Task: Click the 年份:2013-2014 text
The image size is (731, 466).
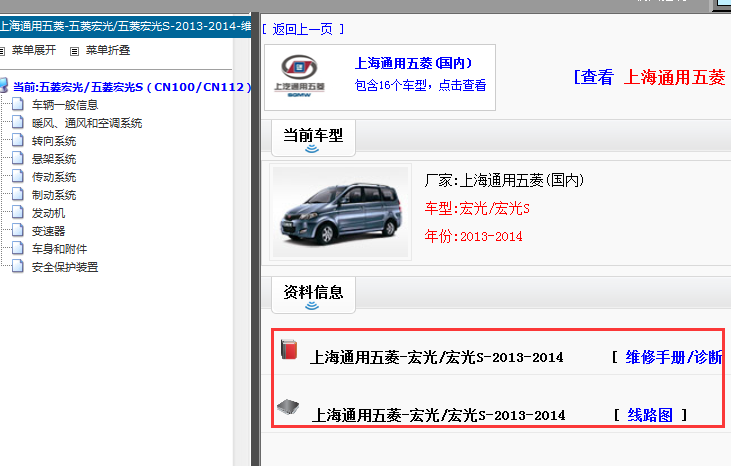Action: pos(473,236)
